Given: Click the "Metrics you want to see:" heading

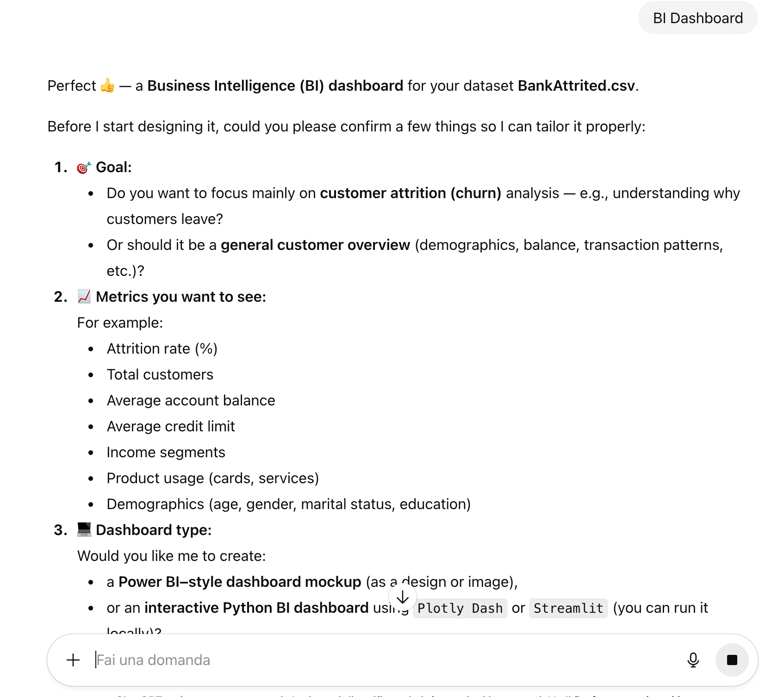Looking at the screenshot, I should point(181,297).
